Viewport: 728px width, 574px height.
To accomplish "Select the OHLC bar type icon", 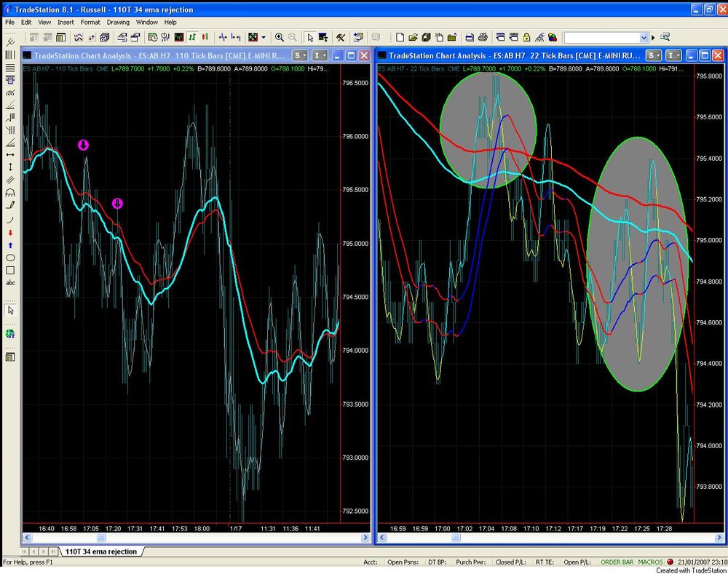I will pos(191,37).
